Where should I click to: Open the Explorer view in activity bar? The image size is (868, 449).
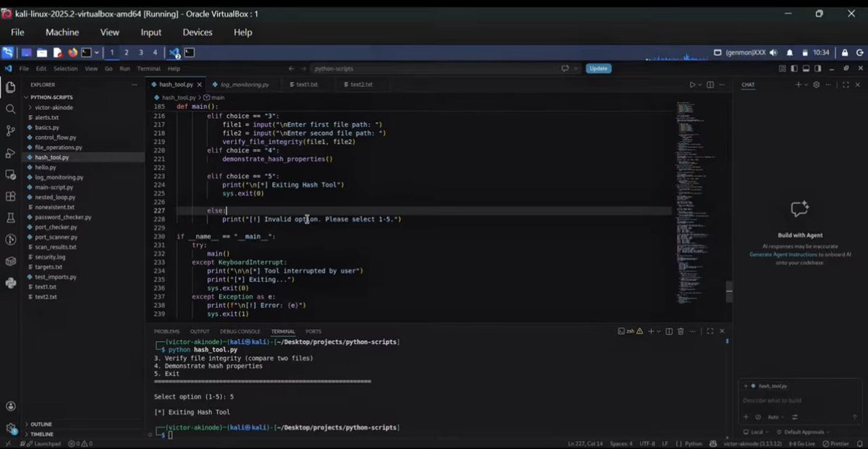point(10,87)
